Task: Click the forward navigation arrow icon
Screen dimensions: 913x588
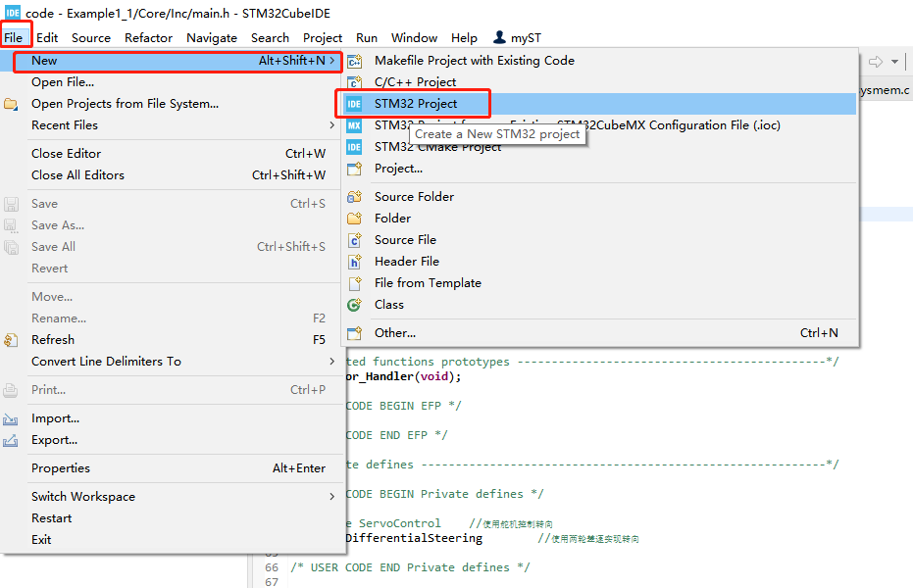Action: coord(875,62)
